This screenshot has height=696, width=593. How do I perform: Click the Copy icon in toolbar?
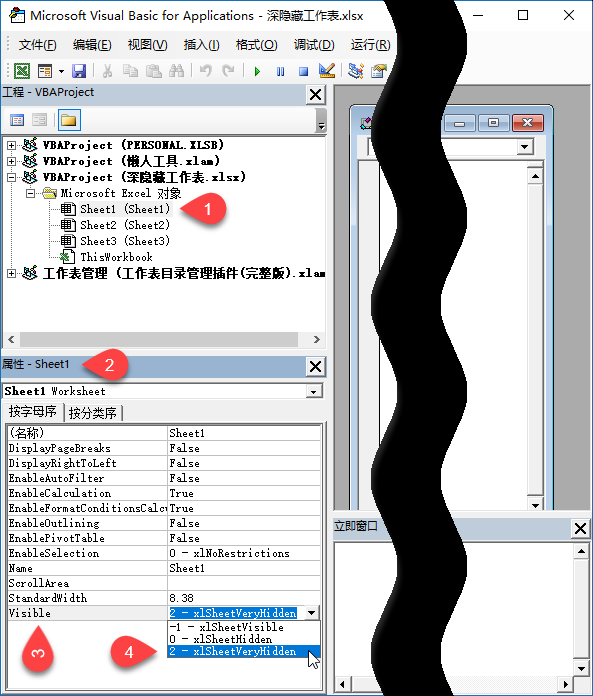tap(130, 71)
